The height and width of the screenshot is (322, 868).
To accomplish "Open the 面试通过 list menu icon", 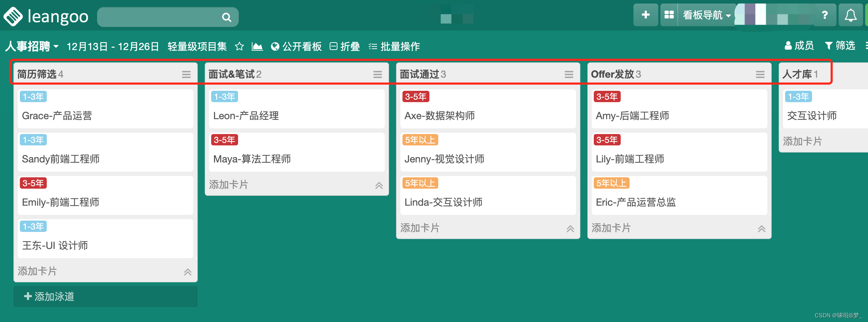I will click(569, 74).
